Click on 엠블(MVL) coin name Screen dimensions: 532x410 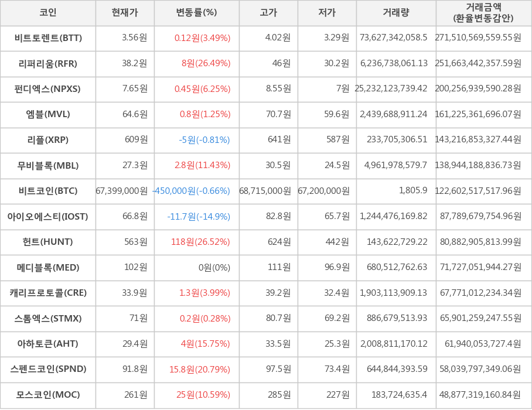[48, 114]
